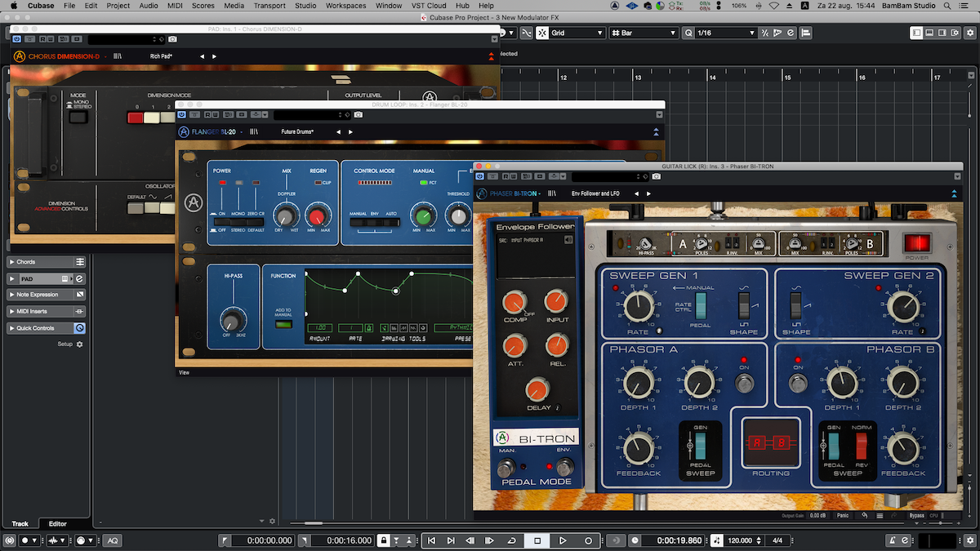
Task: Open Phaser BI-TRON preset library browser
Action: [x=551, y=193]
